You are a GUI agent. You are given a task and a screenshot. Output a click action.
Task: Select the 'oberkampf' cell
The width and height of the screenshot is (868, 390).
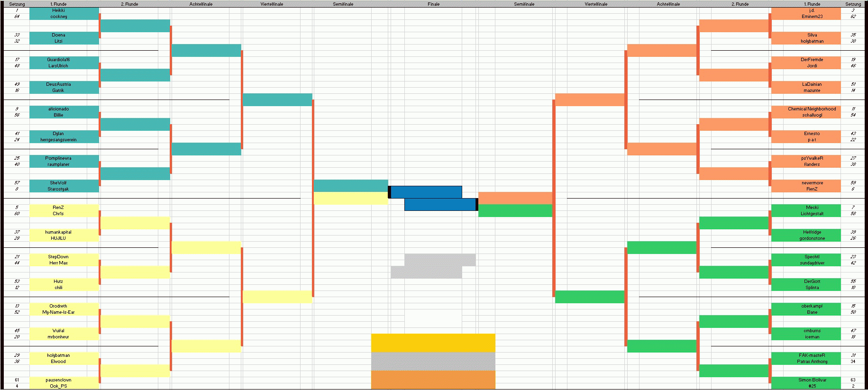(806, 306)
